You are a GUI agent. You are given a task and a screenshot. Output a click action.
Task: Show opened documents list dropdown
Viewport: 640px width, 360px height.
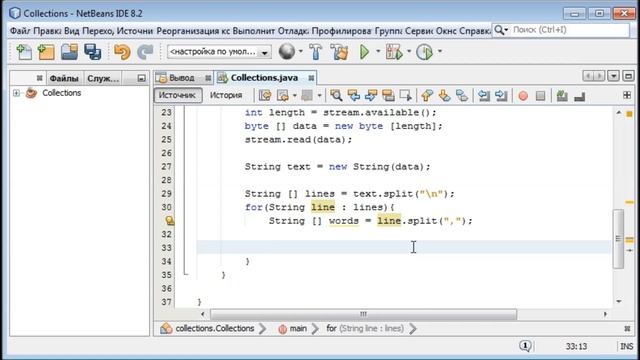(613, 76)
